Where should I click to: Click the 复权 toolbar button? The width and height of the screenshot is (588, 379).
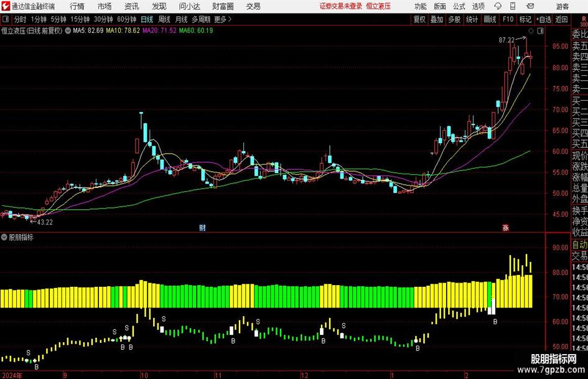[419, 19]
